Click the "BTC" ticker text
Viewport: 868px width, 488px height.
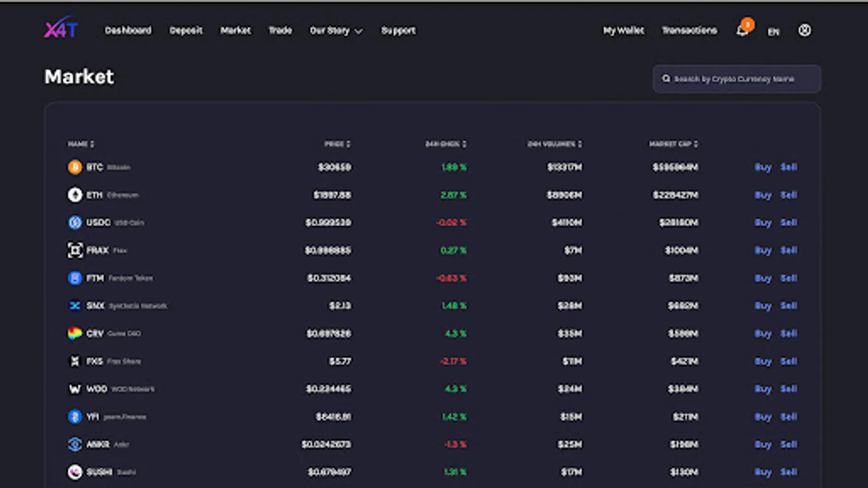point(94,167)
